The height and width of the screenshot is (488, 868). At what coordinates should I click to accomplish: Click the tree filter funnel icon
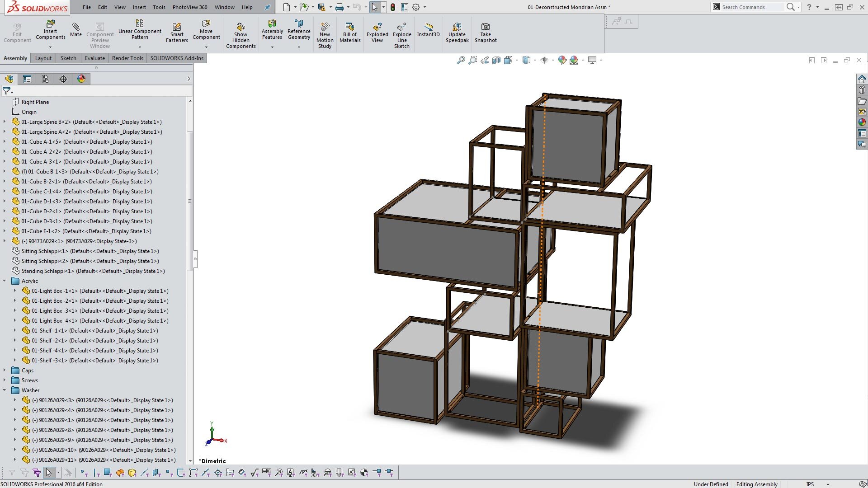[x=6, y=91]
